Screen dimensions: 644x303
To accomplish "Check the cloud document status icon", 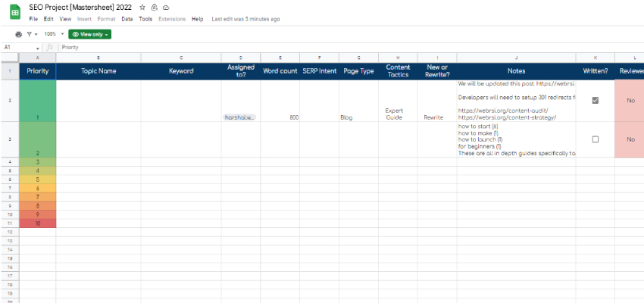I will pyautogui.click(x=166, y=7).
